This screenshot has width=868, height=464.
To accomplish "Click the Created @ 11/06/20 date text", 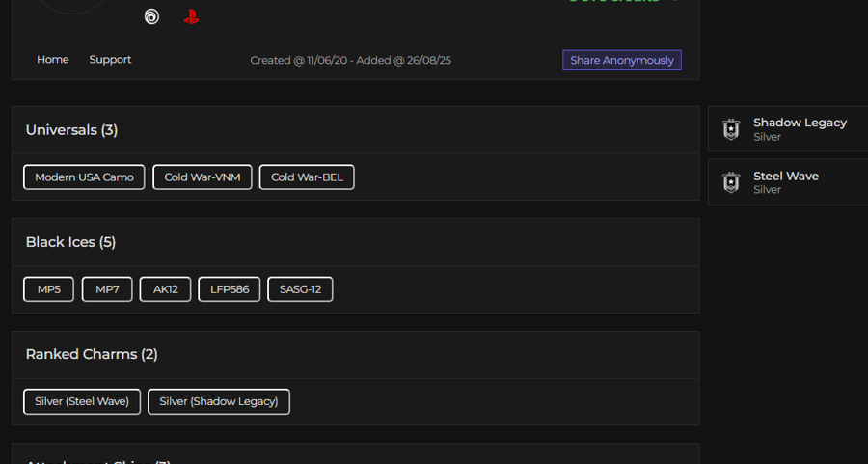I will coord(299,60).
